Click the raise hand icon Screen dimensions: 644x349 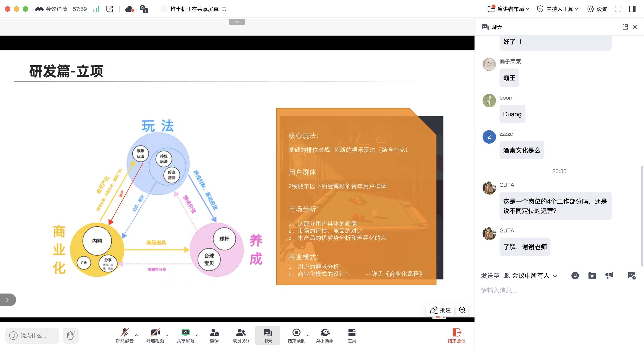pyautogui.click(x=71, y=335)
